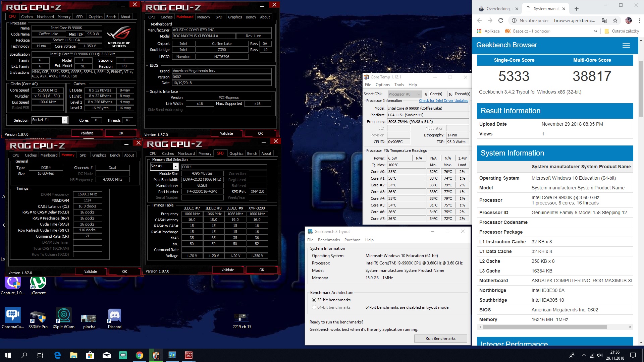Click the Windows Start button

(8, 355)
